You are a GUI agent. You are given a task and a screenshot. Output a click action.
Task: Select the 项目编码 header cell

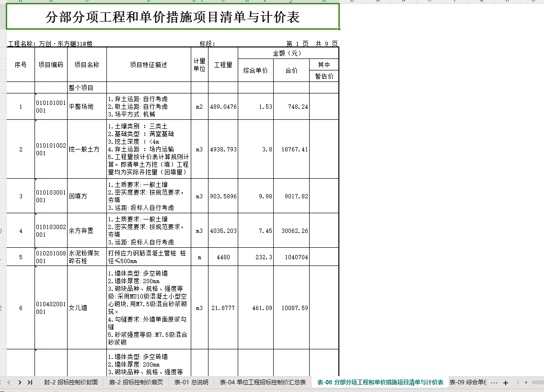[51, 65]
